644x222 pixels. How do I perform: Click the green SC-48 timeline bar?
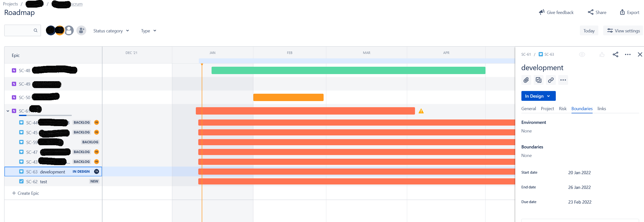click(348, 70)
